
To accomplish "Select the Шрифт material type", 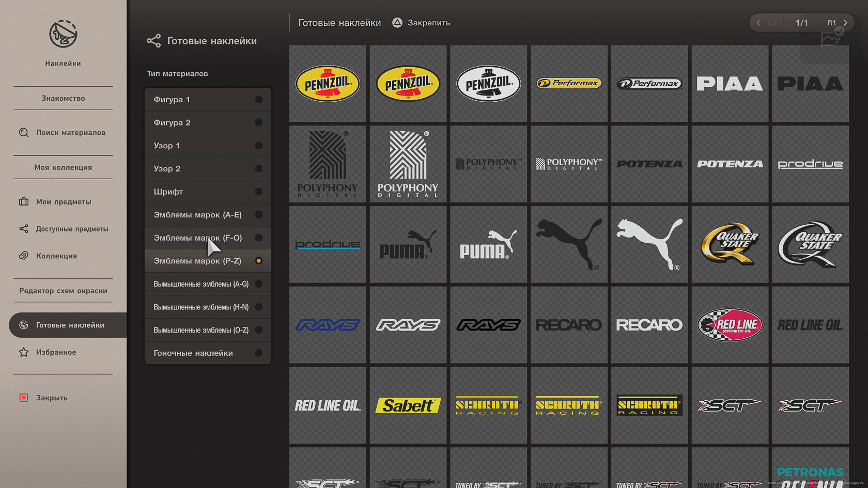I will click(x=208, y=192).
